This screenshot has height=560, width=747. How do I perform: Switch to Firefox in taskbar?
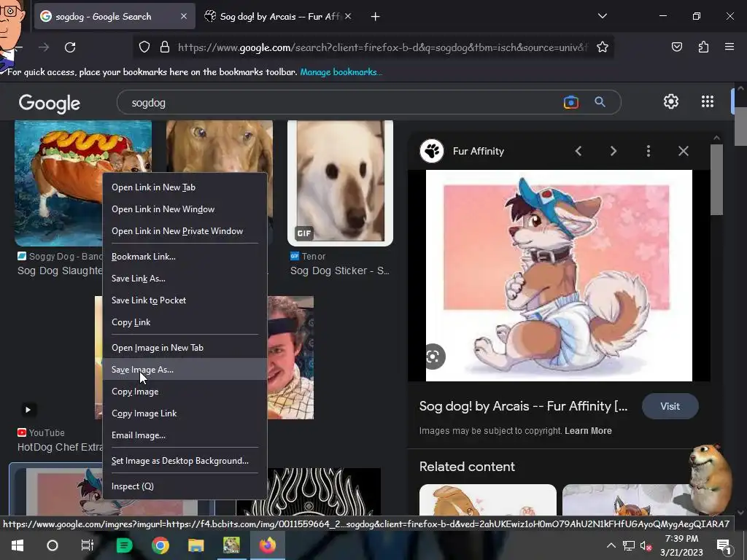click(x=267, y=545)
